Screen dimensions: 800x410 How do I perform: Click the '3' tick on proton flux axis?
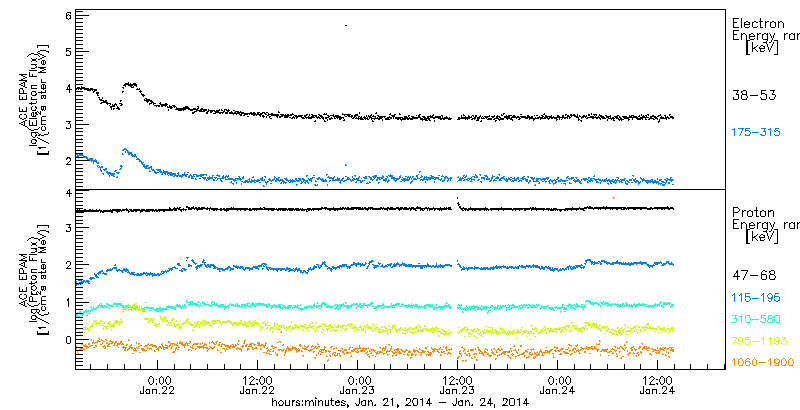pos(70,227)
